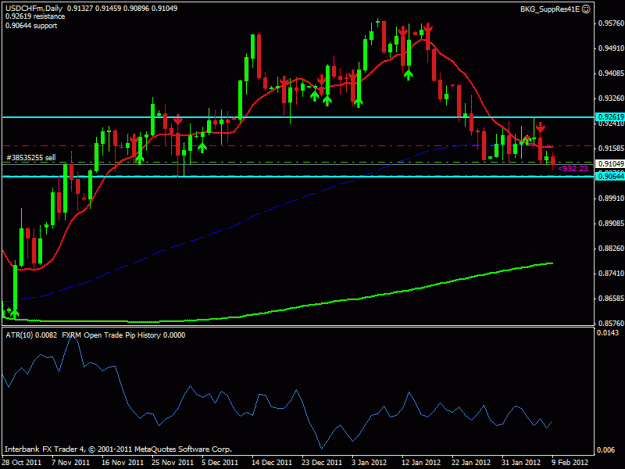Click the 0.93260 price scale value

click(611, 98)
